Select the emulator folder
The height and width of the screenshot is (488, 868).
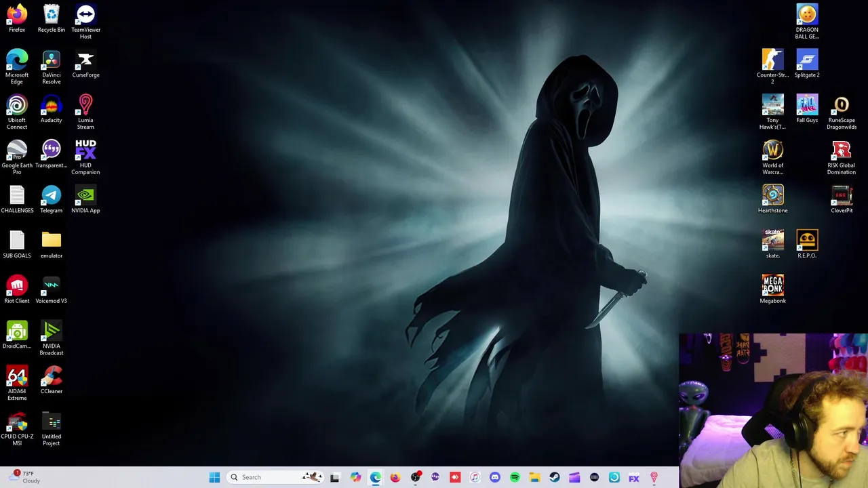(x=52, y=245)
